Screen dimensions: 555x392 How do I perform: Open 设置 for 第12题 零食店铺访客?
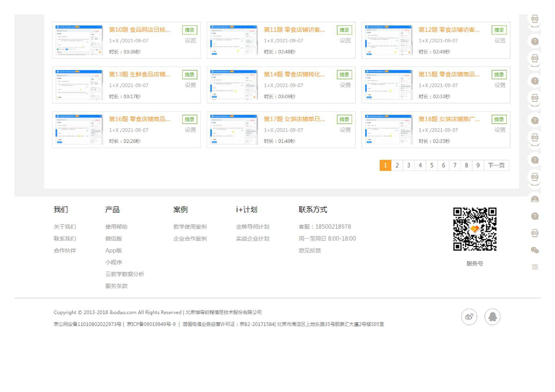500,41
